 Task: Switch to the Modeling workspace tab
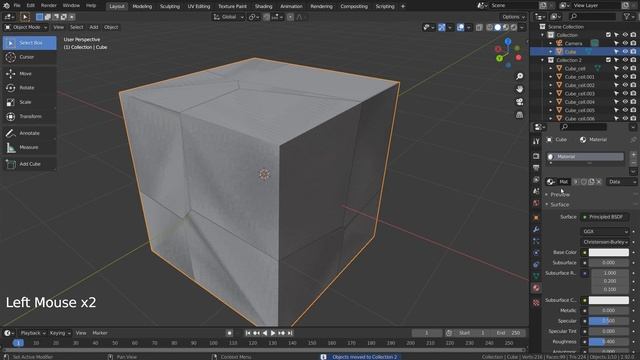(x=142, y=6)
